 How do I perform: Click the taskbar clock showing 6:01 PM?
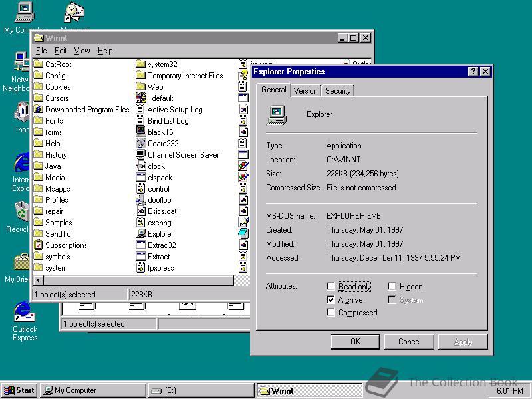coord(509,391)
